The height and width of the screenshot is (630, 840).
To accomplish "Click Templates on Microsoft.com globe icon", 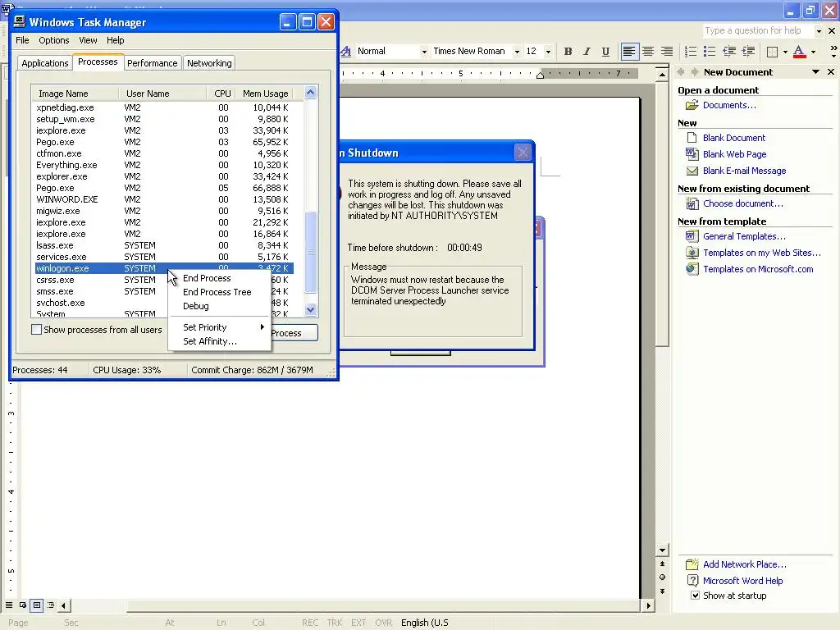I will click(x=692, y=269).
